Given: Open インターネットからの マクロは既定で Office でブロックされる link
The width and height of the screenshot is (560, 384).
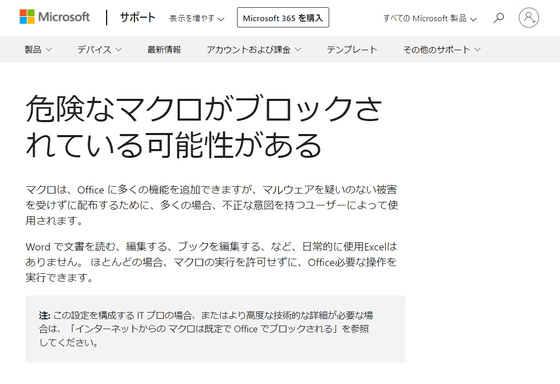Looking at the screenshot, I should [x=204, y=329].
